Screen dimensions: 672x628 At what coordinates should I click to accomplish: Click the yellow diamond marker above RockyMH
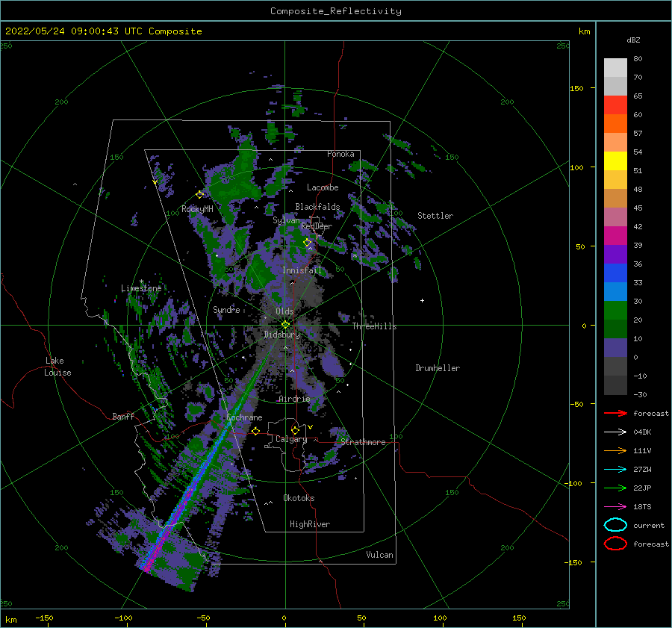click(199, 195)
